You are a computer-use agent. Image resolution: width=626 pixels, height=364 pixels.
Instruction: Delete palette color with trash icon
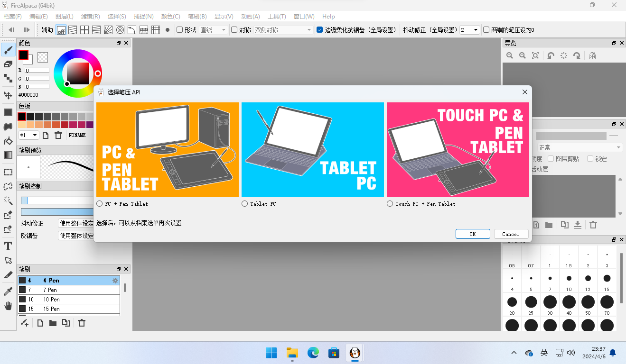pos(58,135)
